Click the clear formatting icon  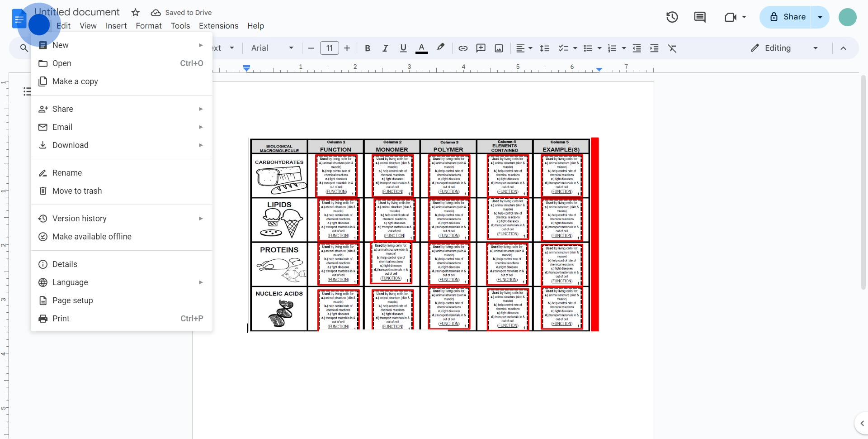(672, 48)
